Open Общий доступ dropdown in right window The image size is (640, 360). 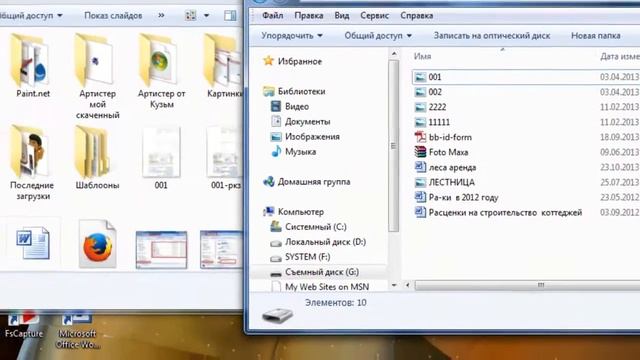click(378, 36)
